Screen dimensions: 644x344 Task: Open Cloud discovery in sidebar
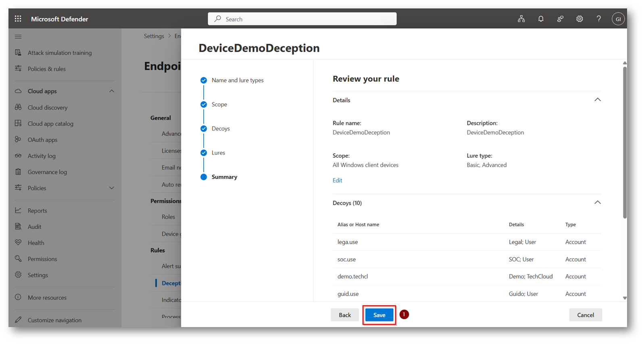[x=48, y=108]
